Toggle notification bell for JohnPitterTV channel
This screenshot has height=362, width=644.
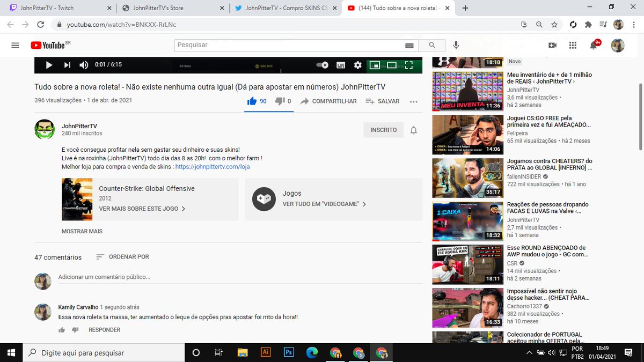pos(414,130)
